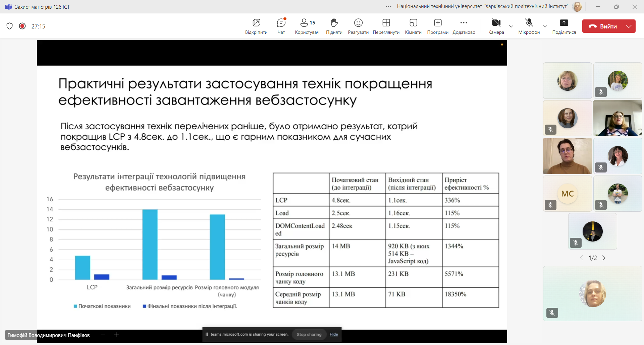Expand the microphone options arrow
644x345 pixels.
click(x=545, y=26)
